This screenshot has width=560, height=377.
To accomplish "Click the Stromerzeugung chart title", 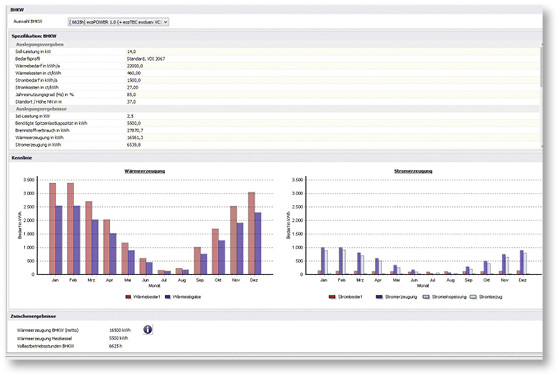I will click(x=413, y=171).
